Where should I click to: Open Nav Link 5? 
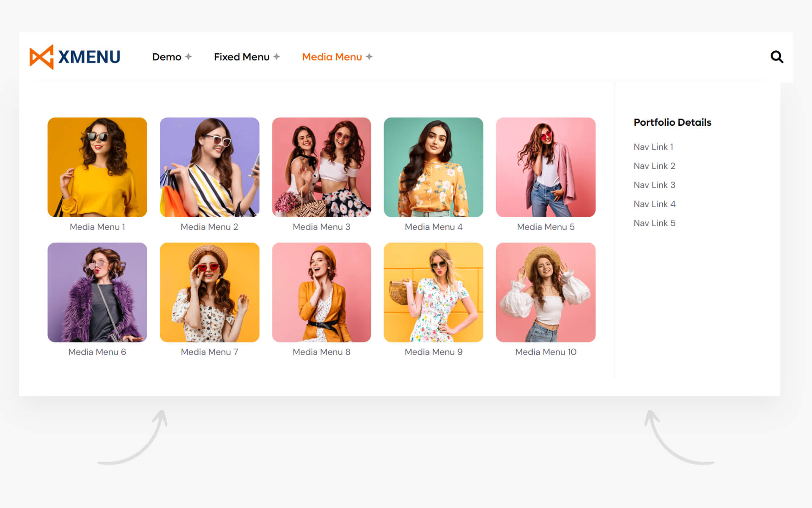pyautogui.click(x=654, y=223)
